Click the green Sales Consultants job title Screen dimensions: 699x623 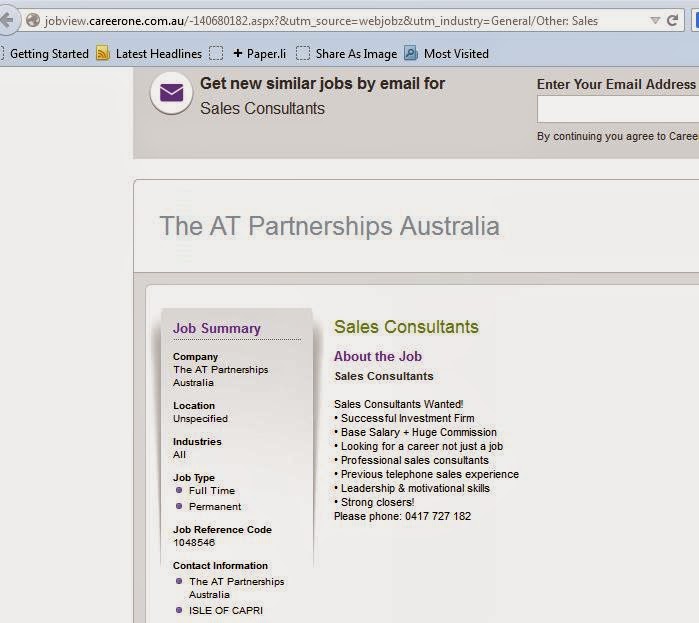tap(406, 327)
